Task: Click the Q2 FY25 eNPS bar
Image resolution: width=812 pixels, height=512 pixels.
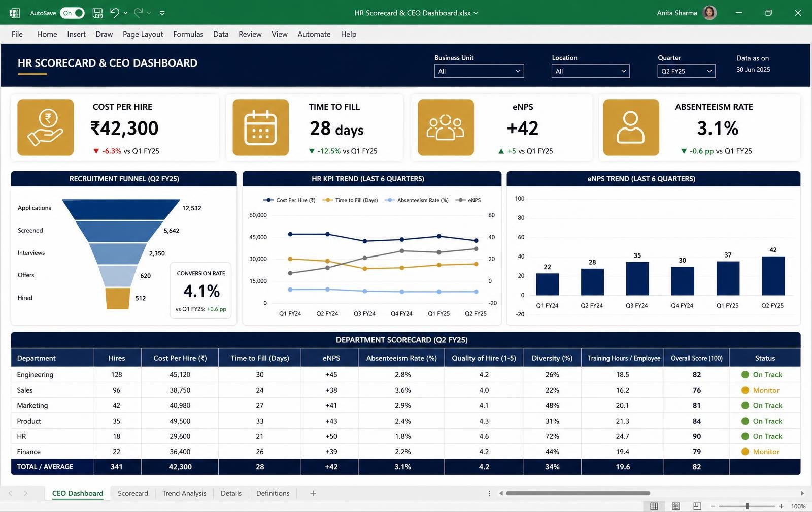Action: (x=773, y=275)
